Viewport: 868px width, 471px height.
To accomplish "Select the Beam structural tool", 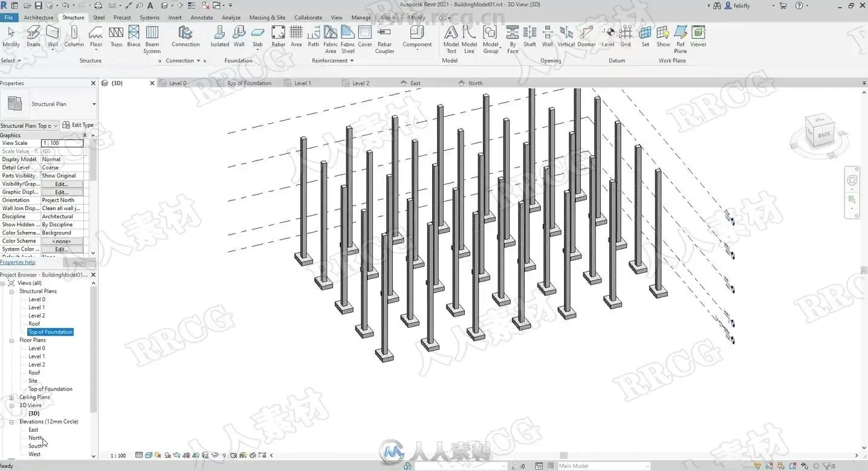I will tap(33, 36).
